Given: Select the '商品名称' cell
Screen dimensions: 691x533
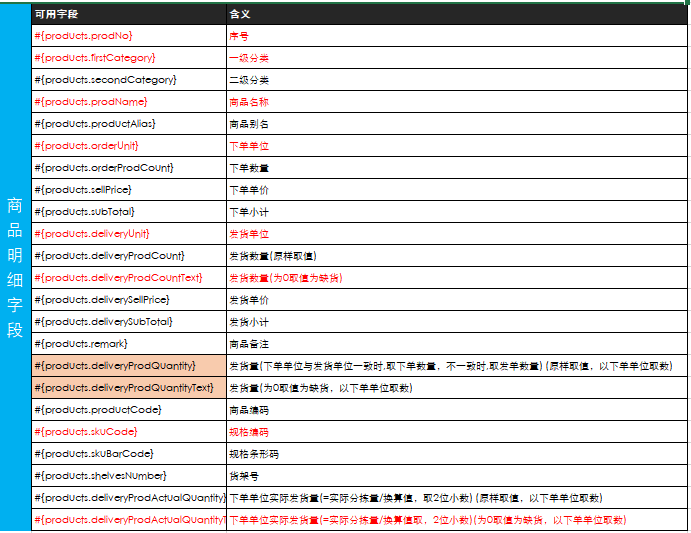Looking at the screenshot, I should click(x=457, y=102).
